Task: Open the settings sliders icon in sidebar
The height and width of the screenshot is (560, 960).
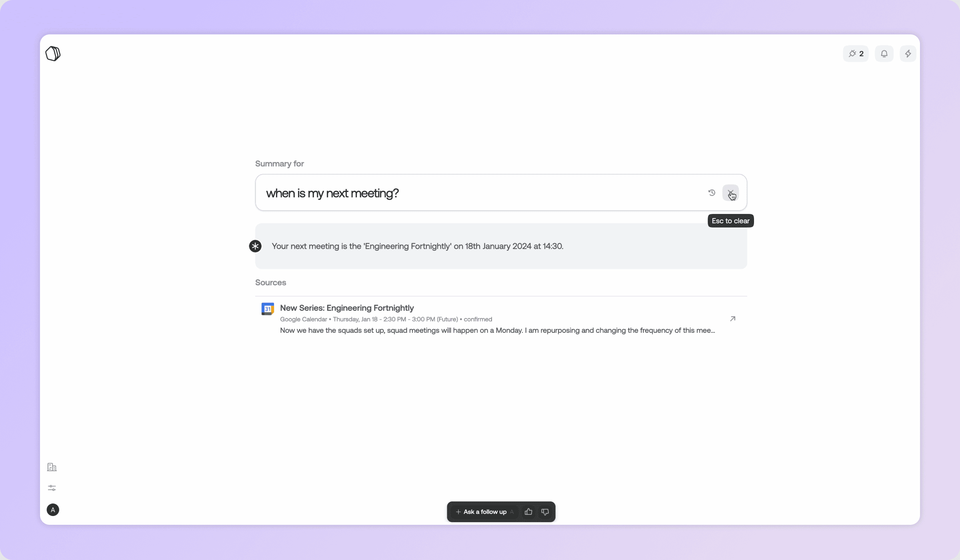Action: click(52, 488)
